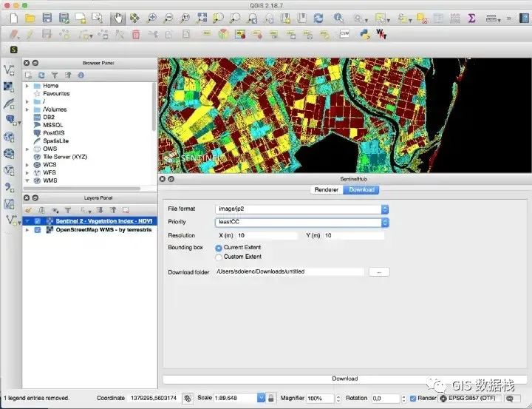Viewport: 532px width, 409px height.
Task: Open the log messages speech bubble icon
Action: (x=511, y=399)
